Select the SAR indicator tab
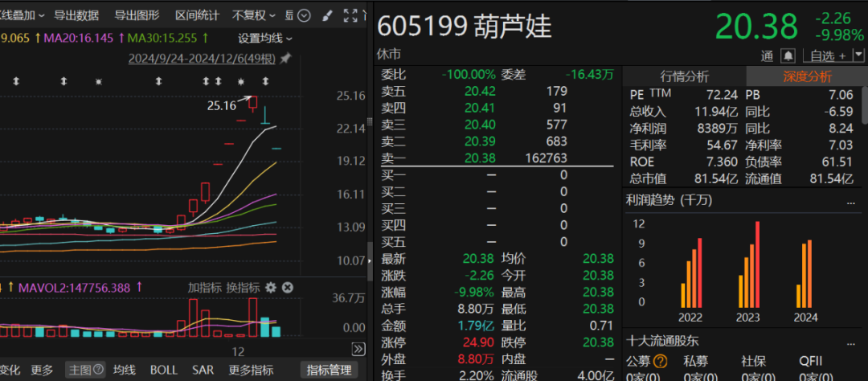Screen dimensions: 868x381 pos(203,370)
